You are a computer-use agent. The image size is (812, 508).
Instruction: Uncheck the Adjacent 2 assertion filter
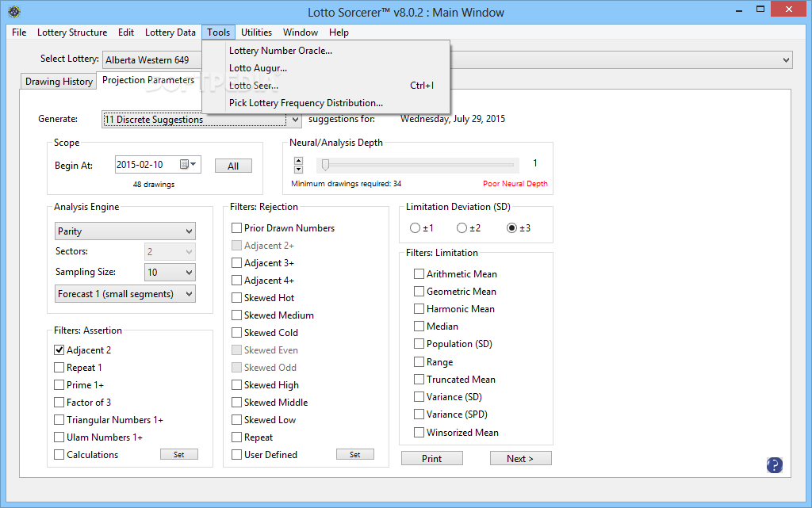click(x=59, y=350)
